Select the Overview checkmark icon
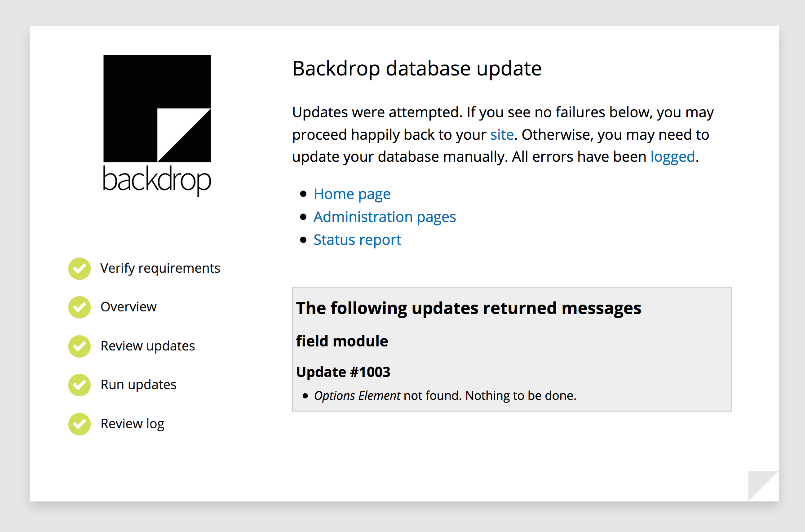 (80, 307)
